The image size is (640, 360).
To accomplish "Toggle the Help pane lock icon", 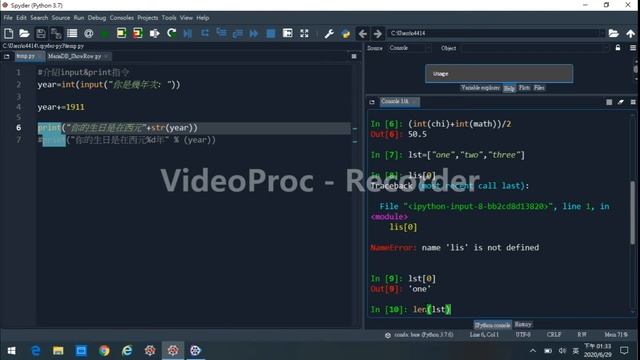I will click(x=618, y=48).
